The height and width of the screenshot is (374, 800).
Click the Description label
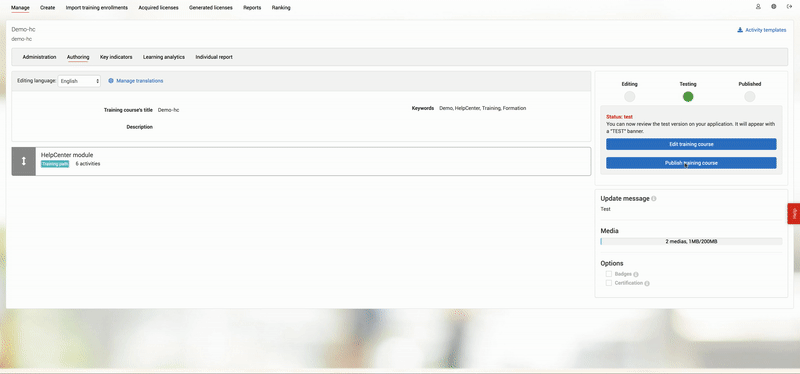pos(139,127)
